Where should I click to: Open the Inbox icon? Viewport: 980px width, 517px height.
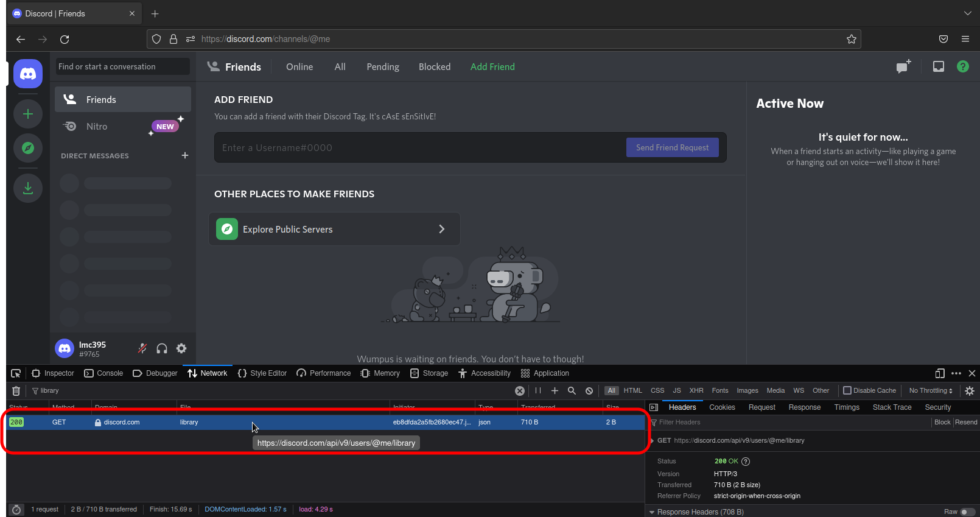pyautogui.click(x=939, y=66)
